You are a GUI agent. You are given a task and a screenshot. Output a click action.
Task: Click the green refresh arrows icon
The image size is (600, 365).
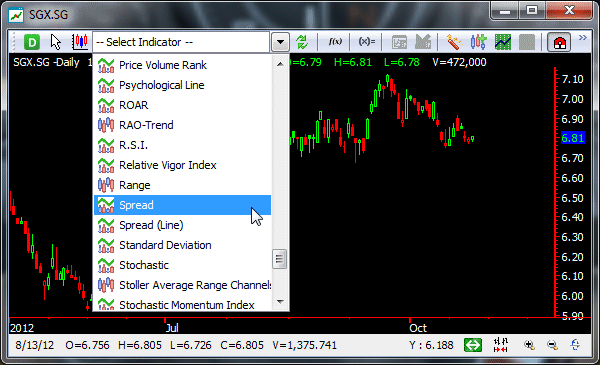302,42
